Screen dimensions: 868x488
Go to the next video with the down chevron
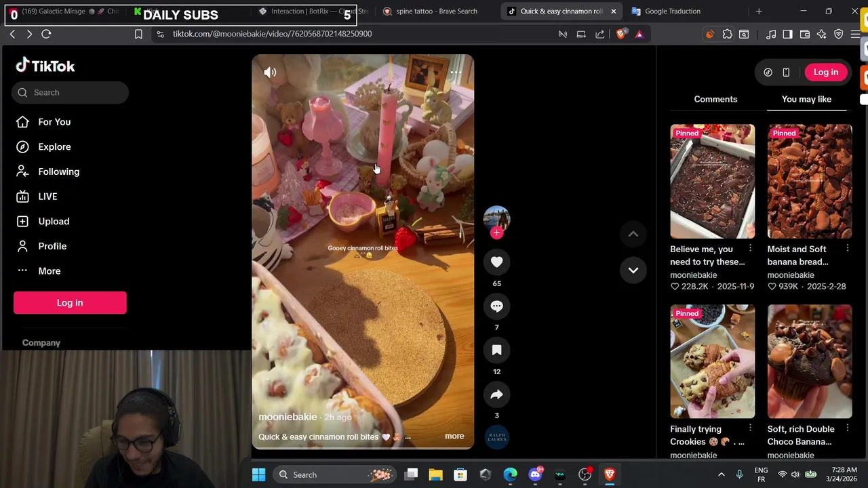coord(633,270)
